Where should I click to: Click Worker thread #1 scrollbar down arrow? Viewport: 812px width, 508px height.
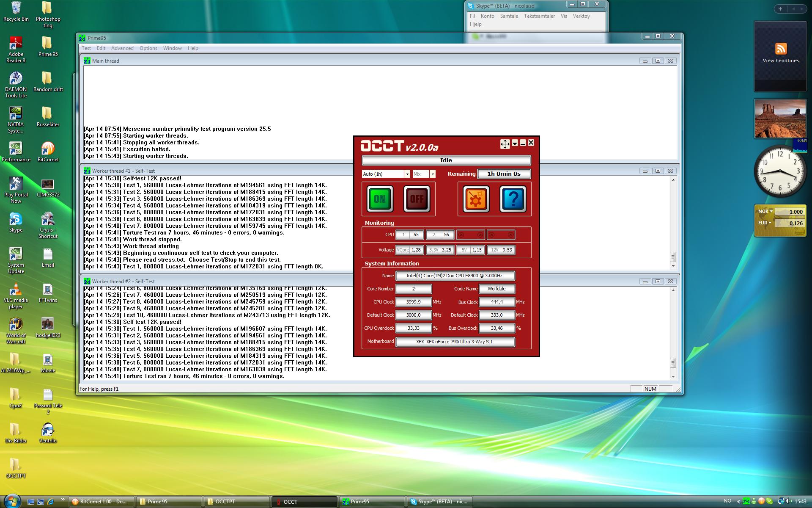pyautogui.click(x=673, y=266)
